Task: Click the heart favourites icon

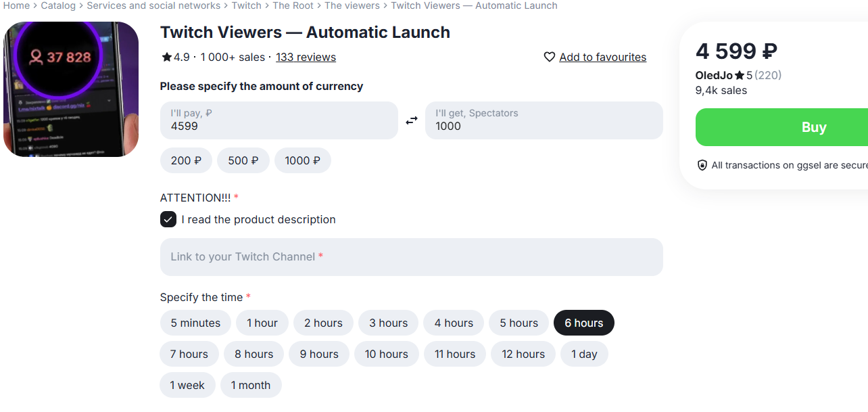Action: click(550, 58)
